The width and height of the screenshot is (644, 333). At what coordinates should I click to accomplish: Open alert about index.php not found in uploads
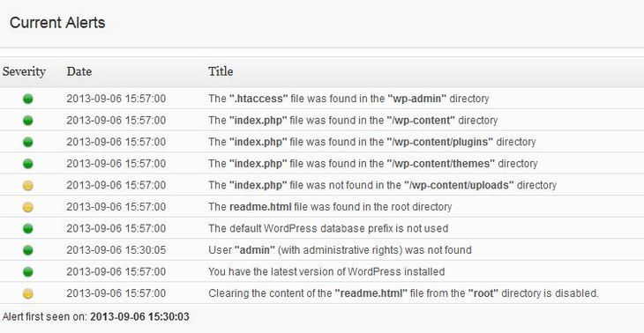[382, 185]
